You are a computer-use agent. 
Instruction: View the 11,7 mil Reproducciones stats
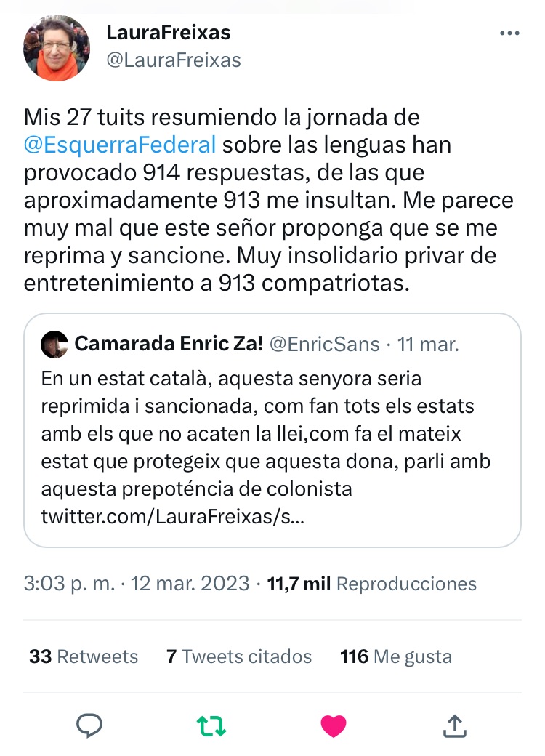tap(372, 583)
